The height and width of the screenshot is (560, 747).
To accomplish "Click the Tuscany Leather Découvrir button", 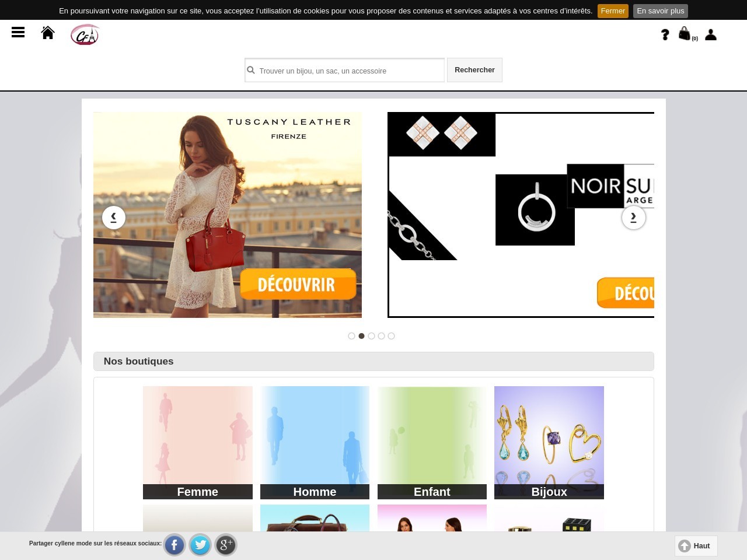I will click(x=298, y=284).
